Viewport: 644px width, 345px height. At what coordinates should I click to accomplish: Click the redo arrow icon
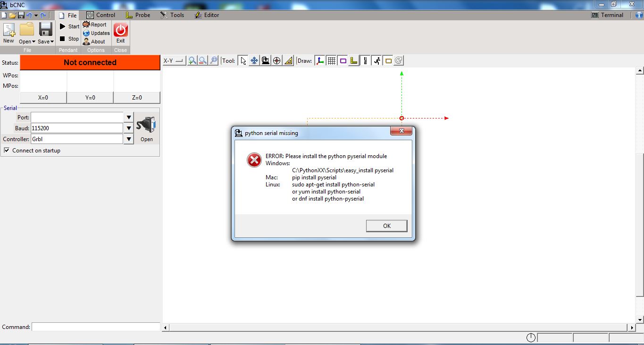(43, 15)
